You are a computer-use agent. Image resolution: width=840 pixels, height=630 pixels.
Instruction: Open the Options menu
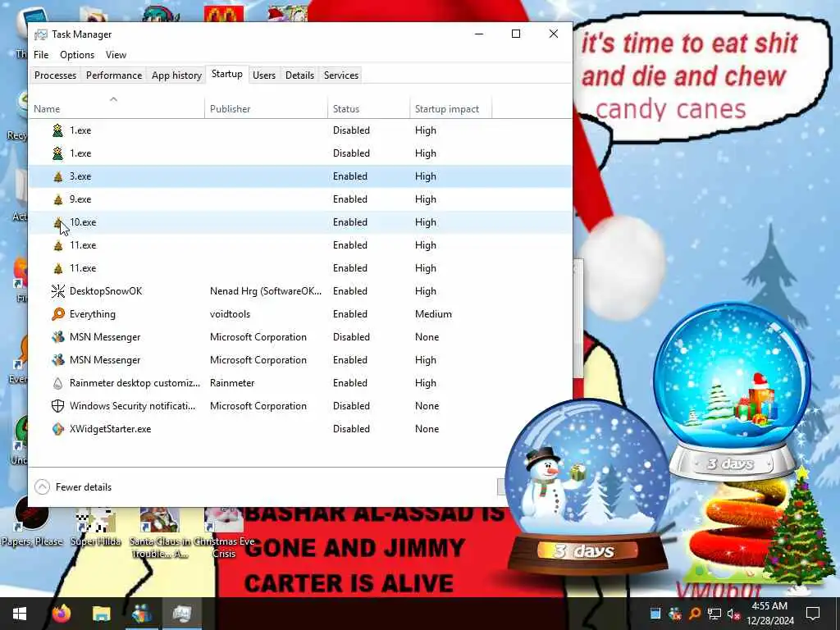(77, 55)
